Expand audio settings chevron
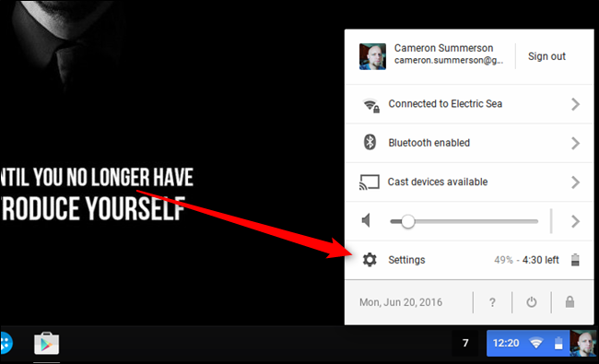 point(575,221)
